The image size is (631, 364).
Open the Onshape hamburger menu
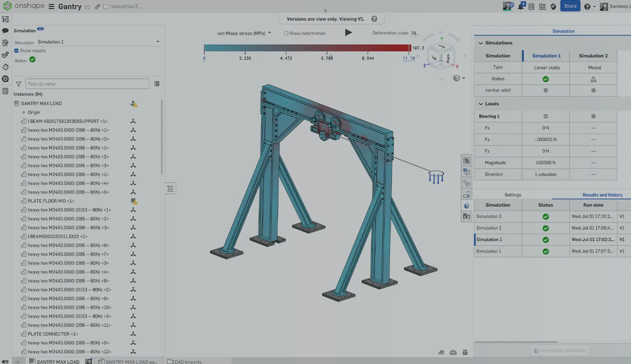point(51,6)
